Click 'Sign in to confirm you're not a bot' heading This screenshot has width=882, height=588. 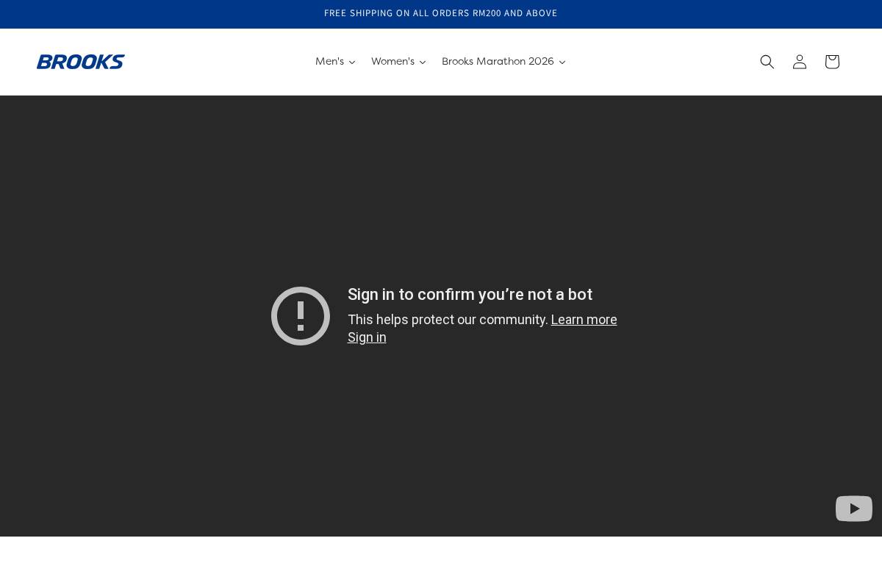(470, 294)
